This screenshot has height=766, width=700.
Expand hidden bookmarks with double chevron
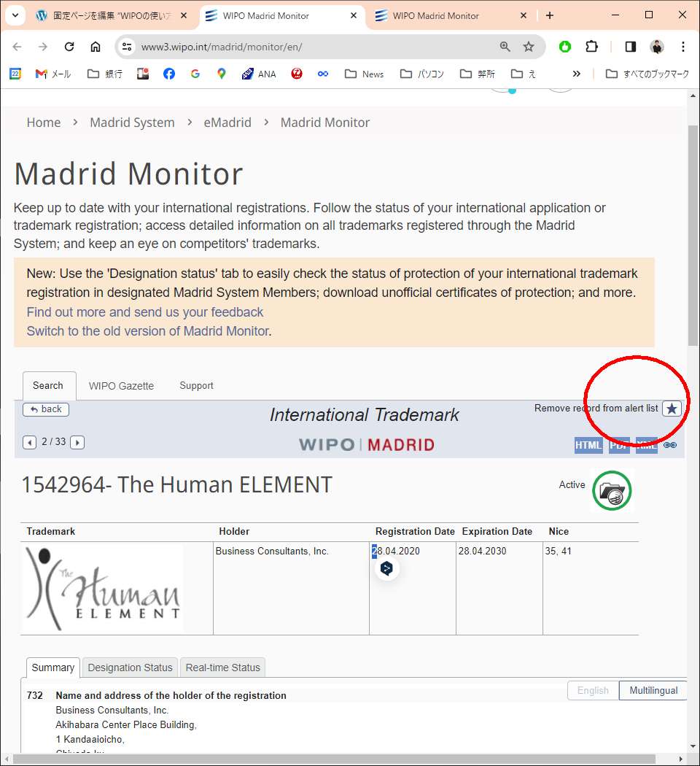577,74
